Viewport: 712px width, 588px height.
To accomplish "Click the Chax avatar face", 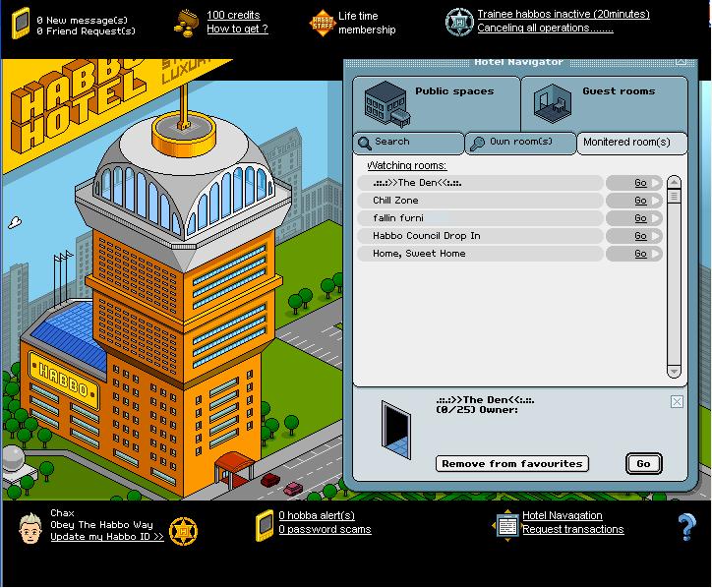I will (30, 528).
